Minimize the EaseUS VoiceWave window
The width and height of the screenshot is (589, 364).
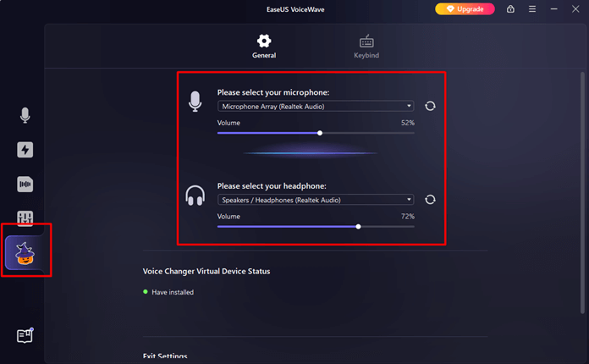[x=553, y=9]
